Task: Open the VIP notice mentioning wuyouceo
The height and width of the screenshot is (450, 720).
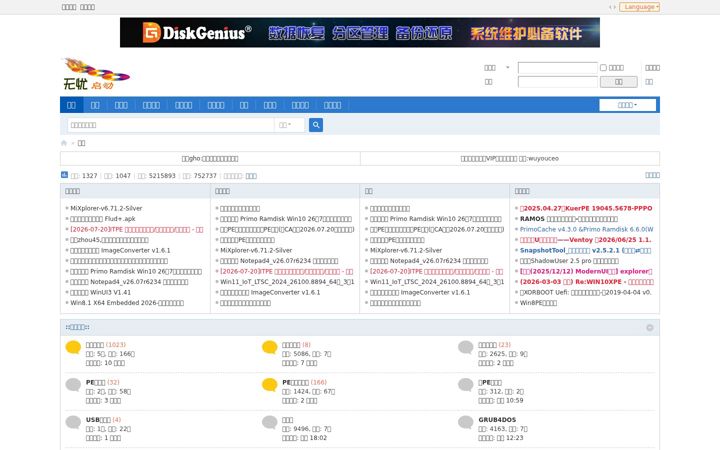Action: 510,158
